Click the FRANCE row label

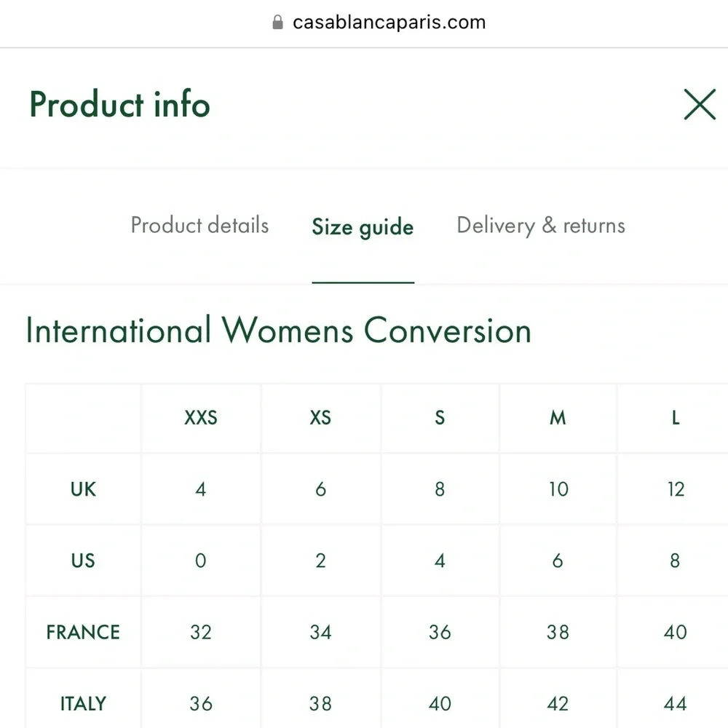(x=83, y=633)
